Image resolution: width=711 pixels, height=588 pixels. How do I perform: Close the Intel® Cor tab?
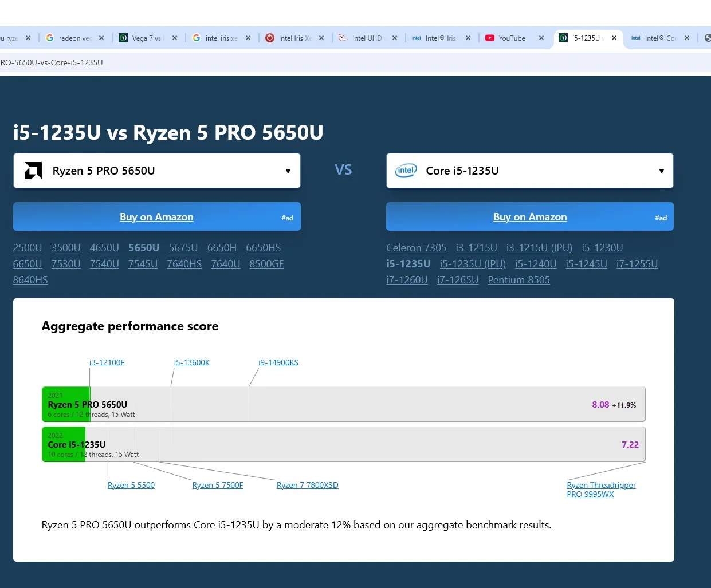[687, 38]
